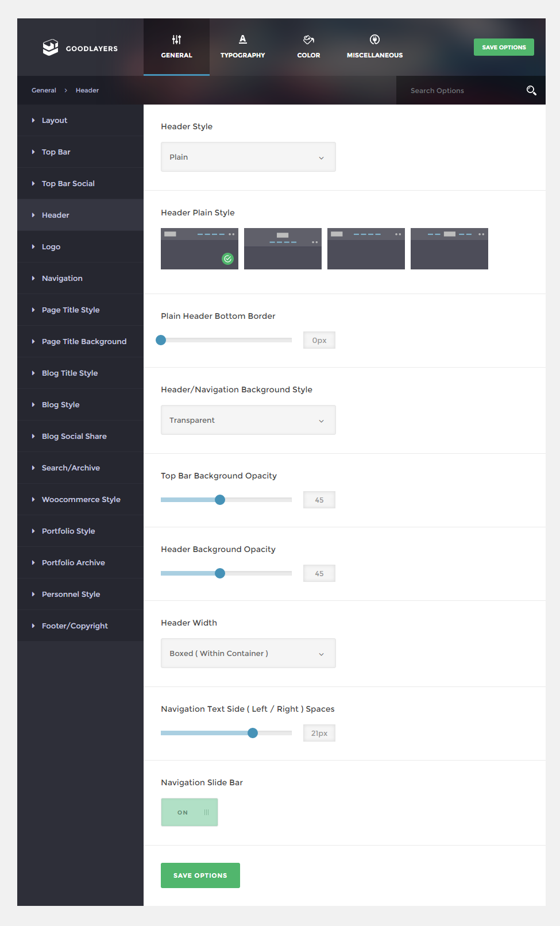Viewport: 560px width, 926px height.
Task: Click the General breadcrumb link
Action: (x=44, y=90)
